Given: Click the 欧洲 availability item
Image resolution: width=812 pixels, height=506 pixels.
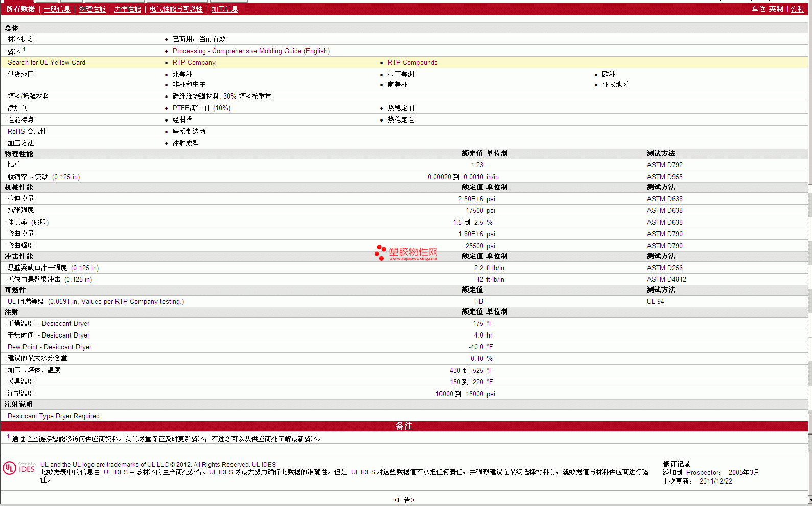Looking at the screenshot, I should click(x=609, y=74).
